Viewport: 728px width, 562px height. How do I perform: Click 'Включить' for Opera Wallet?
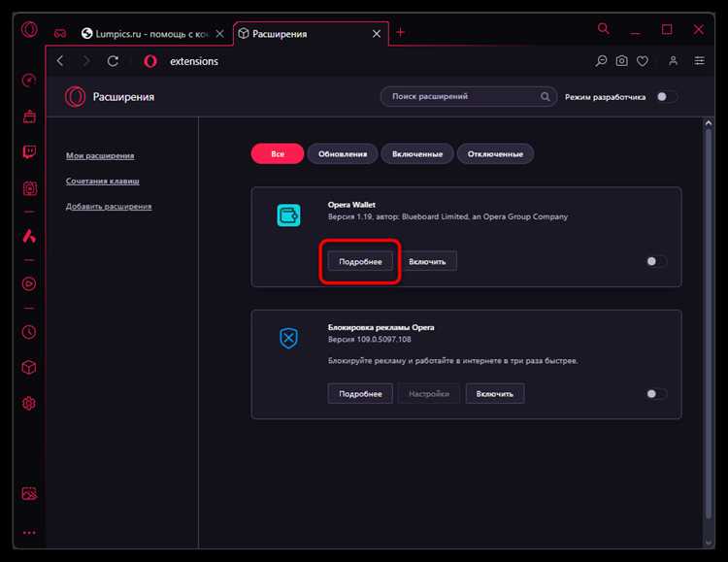click(x=427, y=261)
